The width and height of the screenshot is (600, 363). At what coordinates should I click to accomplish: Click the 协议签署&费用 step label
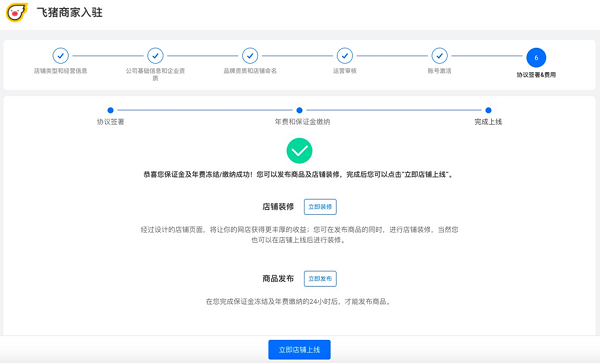click(x=536, y=75)
